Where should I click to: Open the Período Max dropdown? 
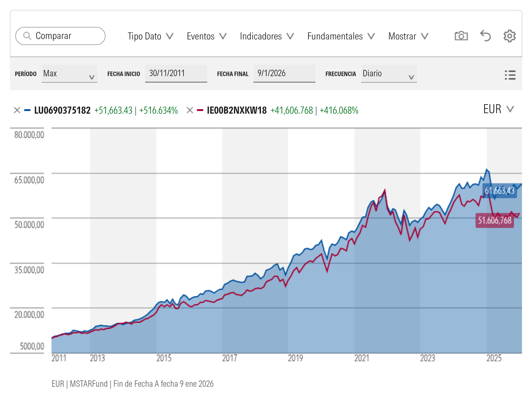(69, 73)
